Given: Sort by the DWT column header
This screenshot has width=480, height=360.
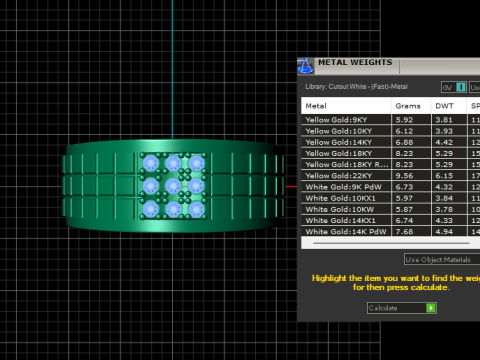Looking at the screenshot, I should point(448,106).
